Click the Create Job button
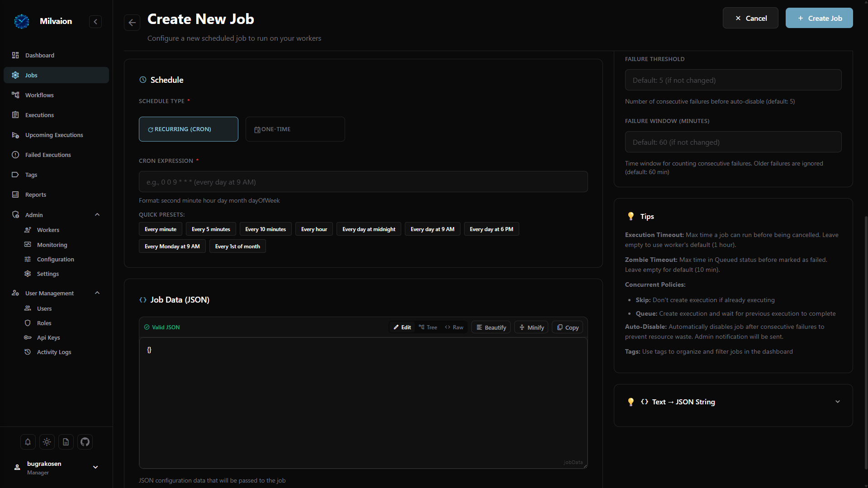The height and width of the screenshot is (488, 868). click(x=819, y=18)
